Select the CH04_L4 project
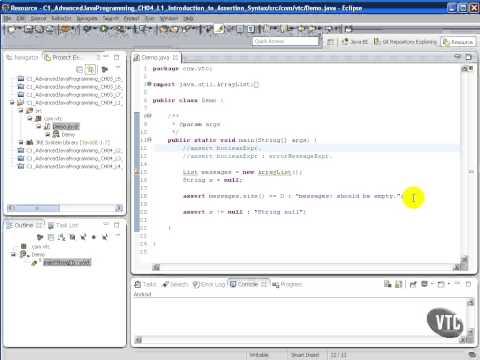 point(74,166)
